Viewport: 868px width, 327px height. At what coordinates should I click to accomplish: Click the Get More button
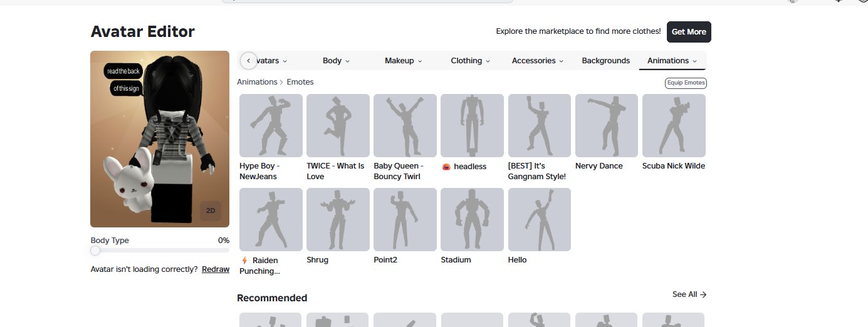(x=689, y=32)
